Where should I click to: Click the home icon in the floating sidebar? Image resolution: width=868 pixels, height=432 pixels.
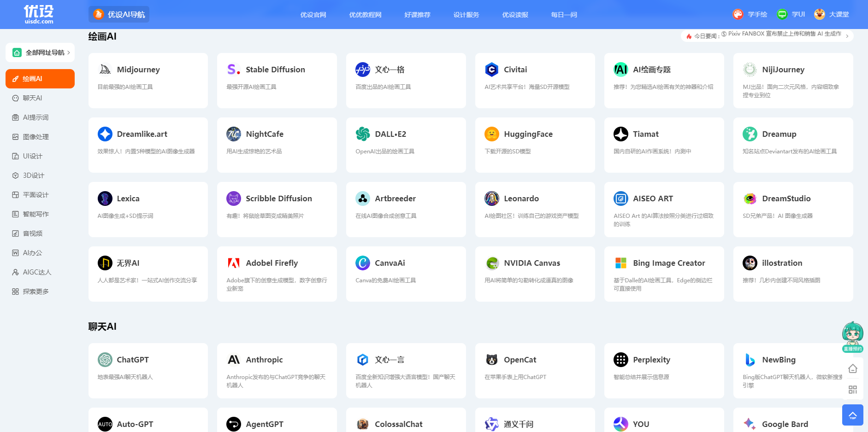pyautogui.click(x=853, y=368)
